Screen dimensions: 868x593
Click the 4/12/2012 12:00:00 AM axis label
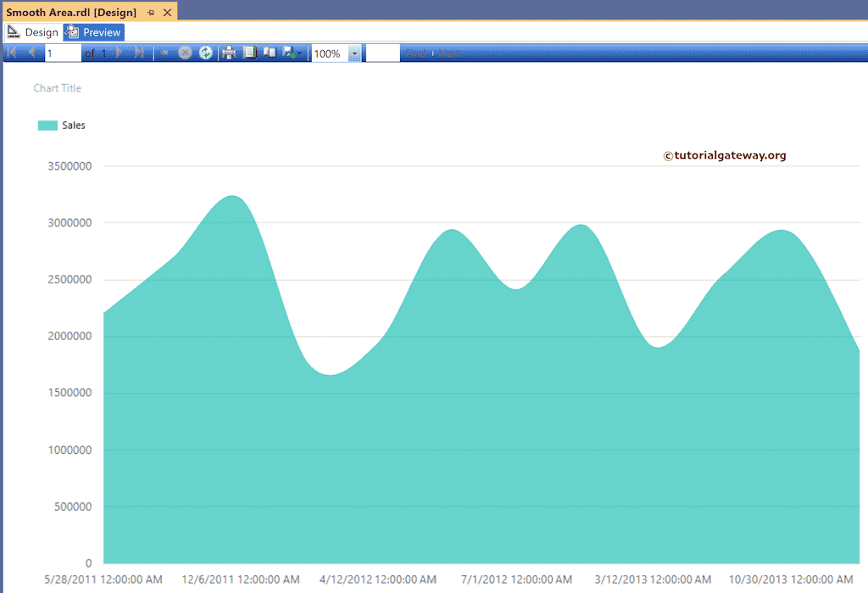pyautogui.click(x=378, y=579)
